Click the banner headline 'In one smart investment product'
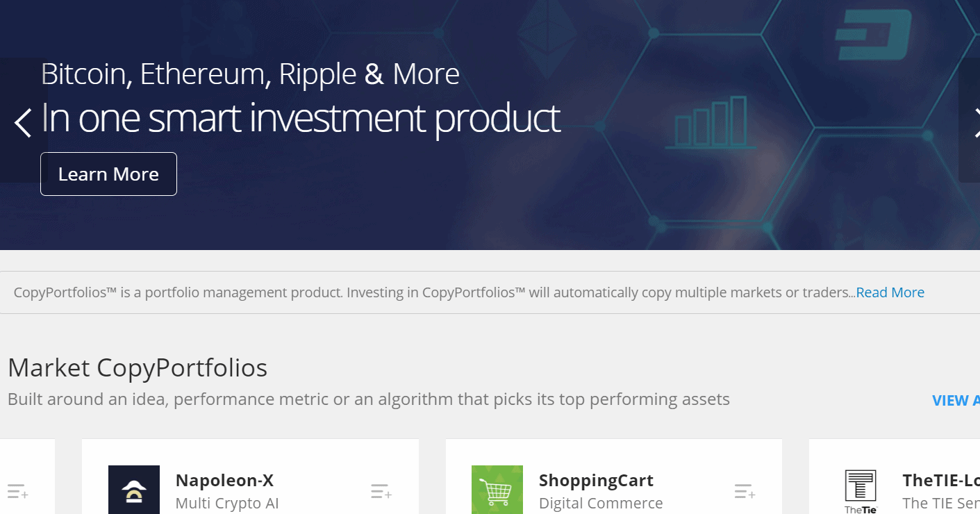Image resolution: width=980 pixels, height=514 pixels. tap(301, 118)
